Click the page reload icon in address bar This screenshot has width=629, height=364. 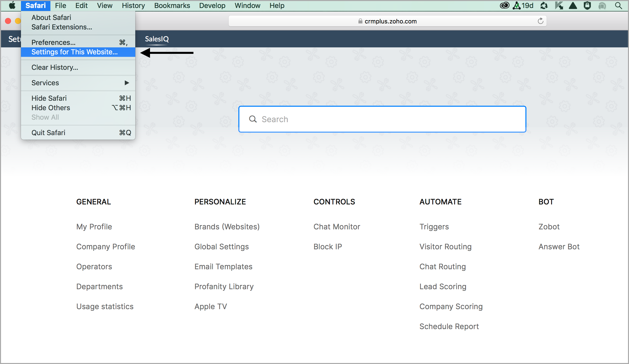(x=540, y=21)
